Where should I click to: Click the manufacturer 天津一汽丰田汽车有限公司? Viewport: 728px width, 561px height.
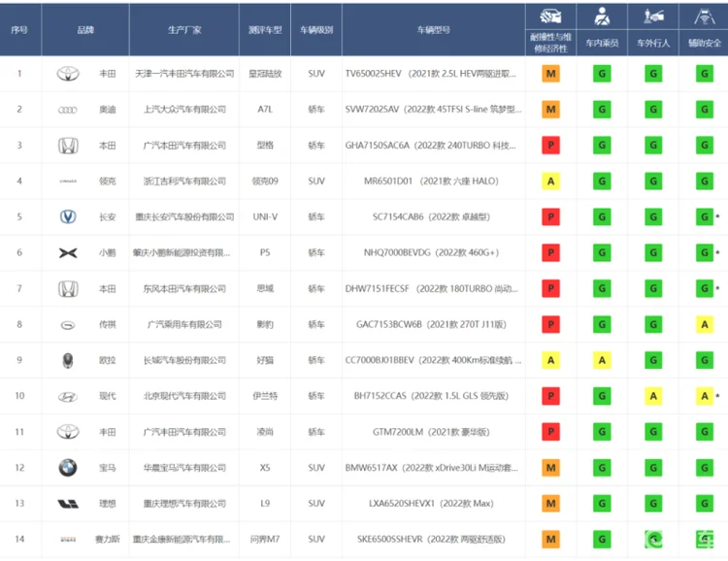[x=184, y=74]
